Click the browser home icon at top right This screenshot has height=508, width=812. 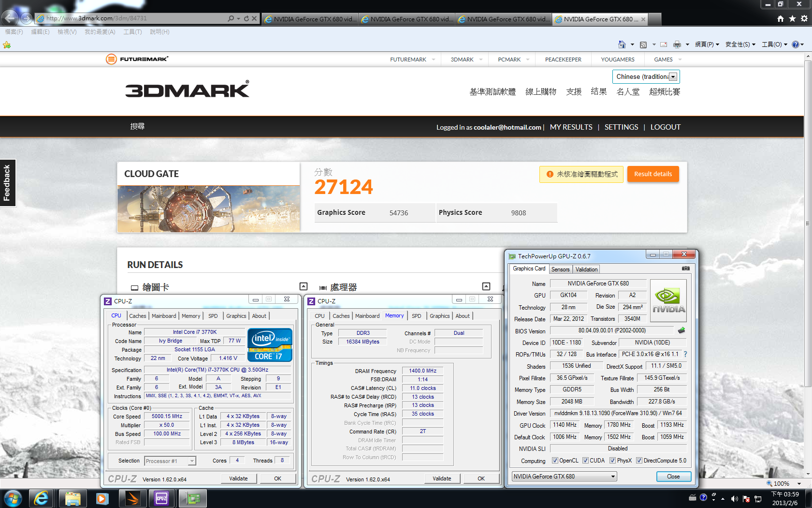coord(780,18)
